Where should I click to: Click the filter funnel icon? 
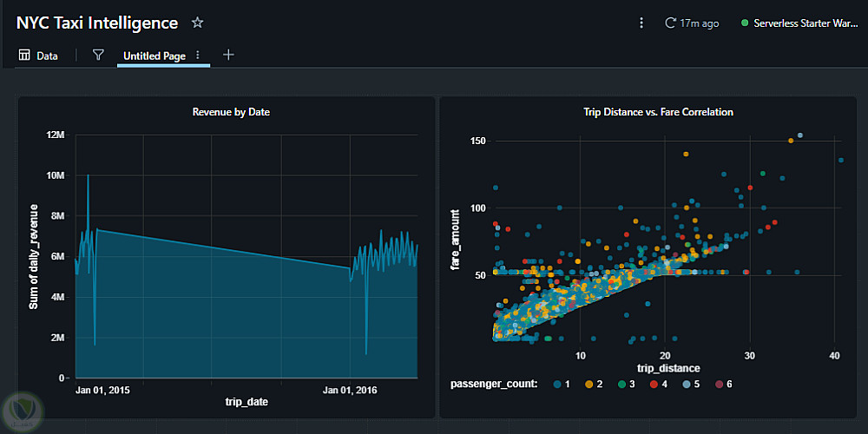coord(98,56)
